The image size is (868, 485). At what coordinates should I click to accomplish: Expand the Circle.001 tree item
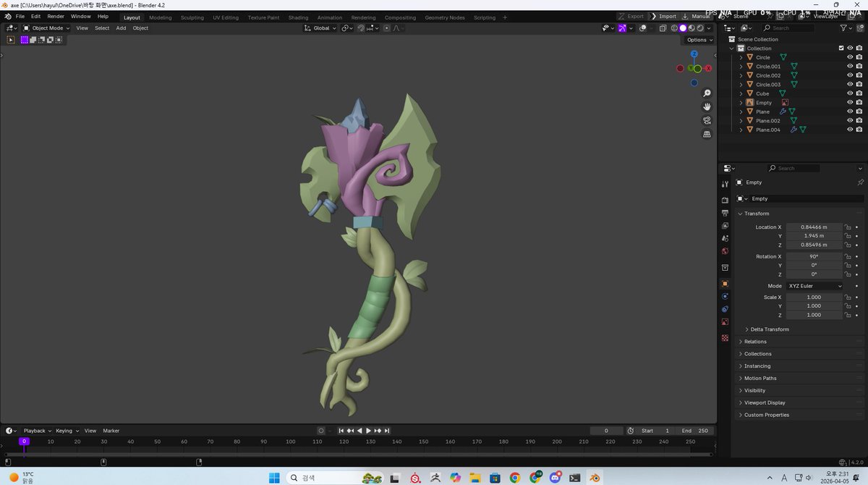741,67
